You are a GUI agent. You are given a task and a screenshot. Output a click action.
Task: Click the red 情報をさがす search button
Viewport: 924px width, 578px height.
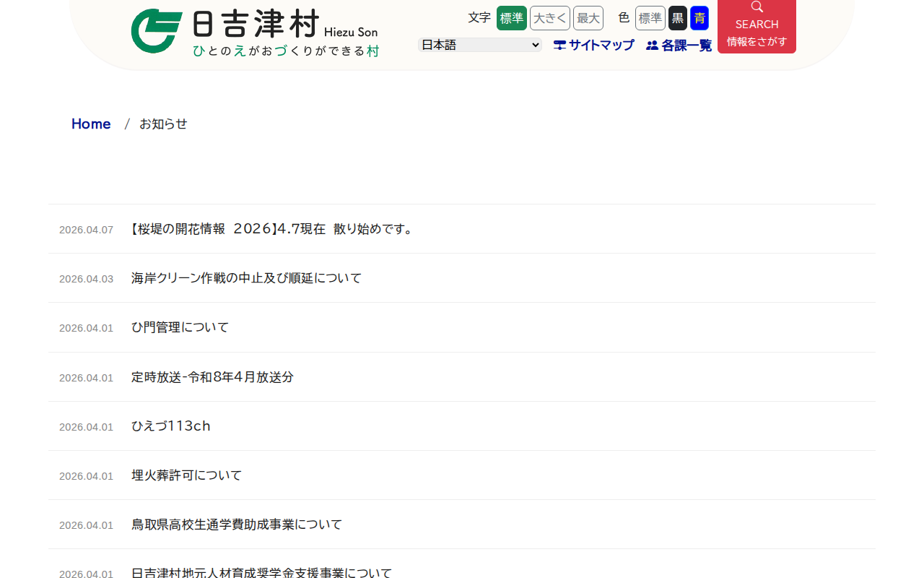[757, 25]
